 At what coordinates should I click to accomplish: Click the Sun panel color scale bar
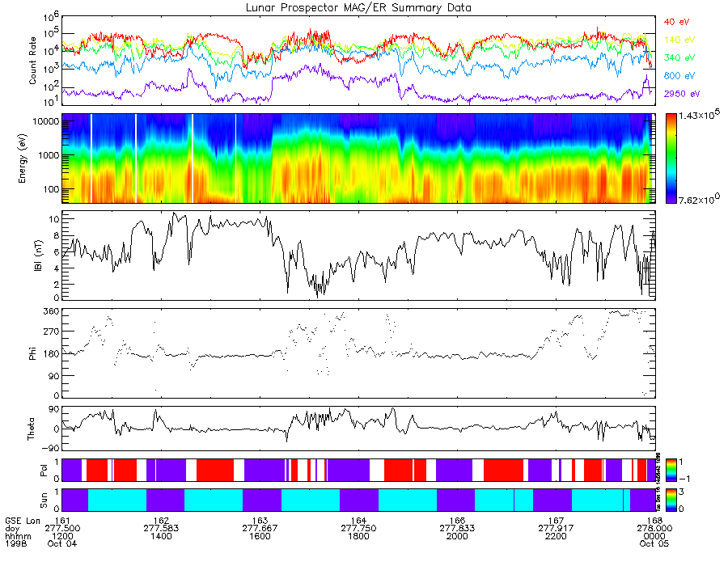(671, 500)
